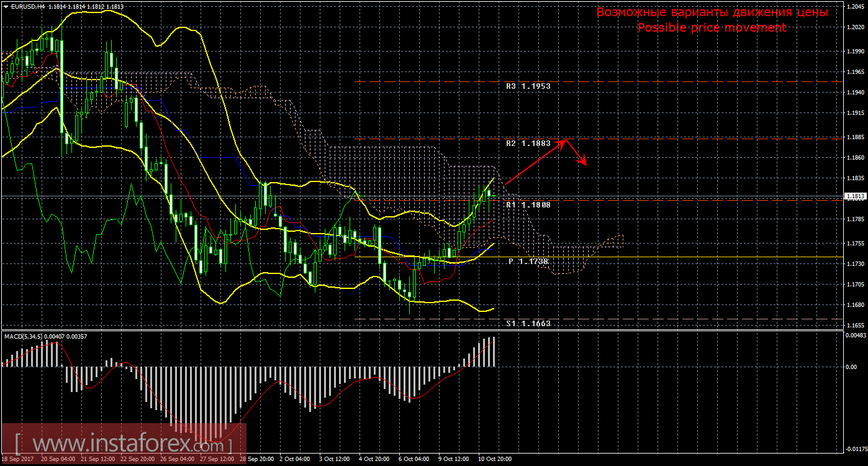This screenshot has height=466, width=868.
Task: Click price scale value 1.1655
Action: click(856, 326)
